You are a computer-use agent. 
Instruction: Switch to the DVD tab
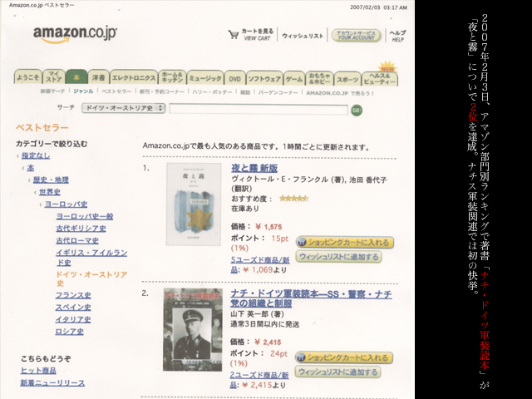[234, 78]
